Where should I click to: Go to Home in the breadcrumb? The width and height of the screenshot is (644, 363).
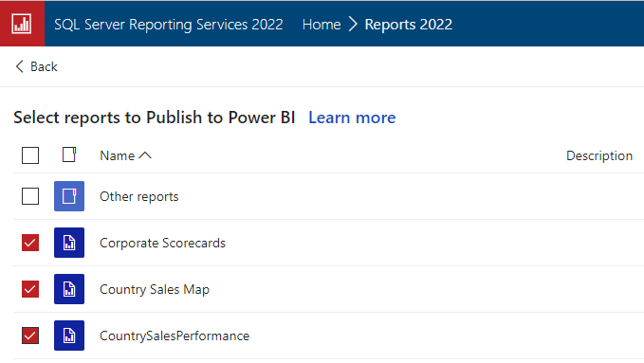tap(322, 25)
